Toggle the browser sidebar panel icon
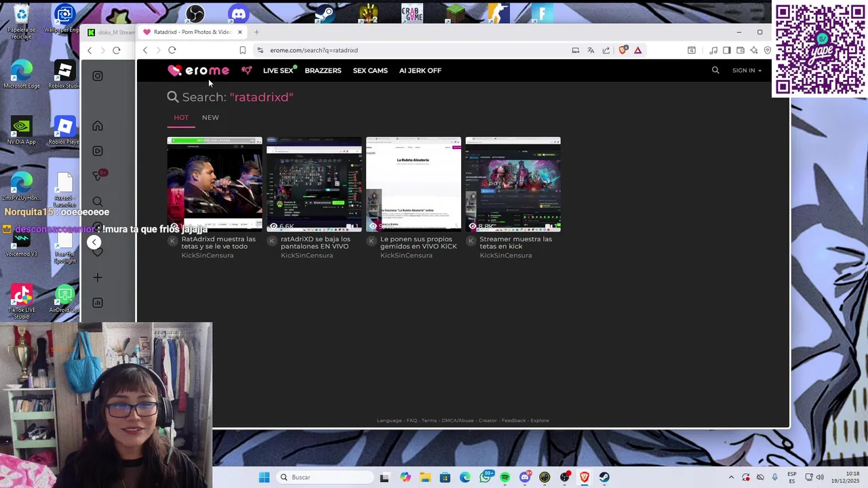The height and width of the screenshot is (488, 868). tap(727, 50)
